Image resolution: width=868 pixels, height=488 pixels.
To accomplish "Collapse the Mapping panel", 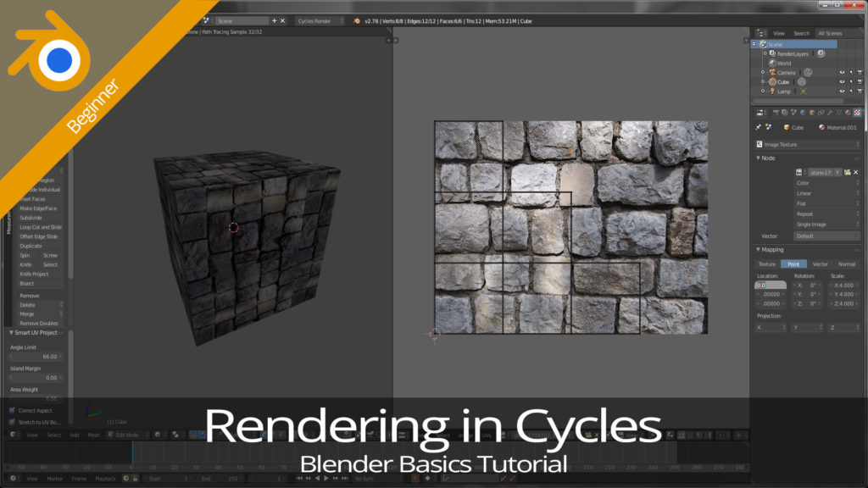I will point(759,250).
